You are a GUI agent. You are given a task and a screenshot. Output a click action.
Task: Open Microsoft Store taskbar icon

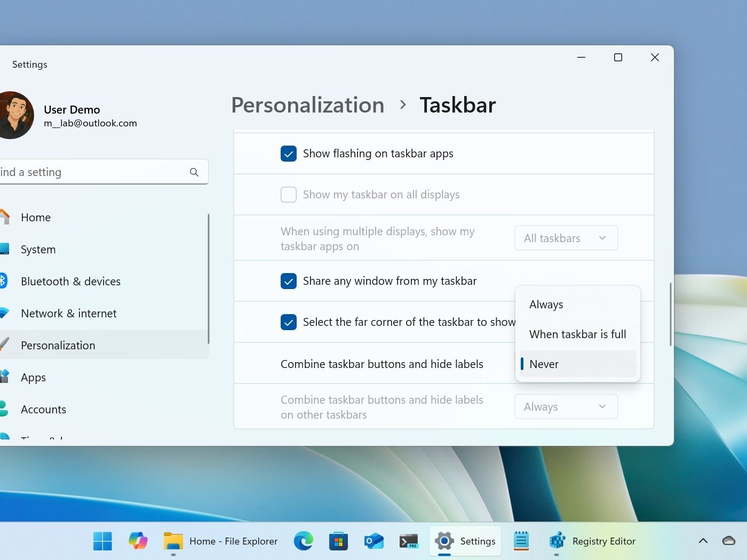click(338, 541)
